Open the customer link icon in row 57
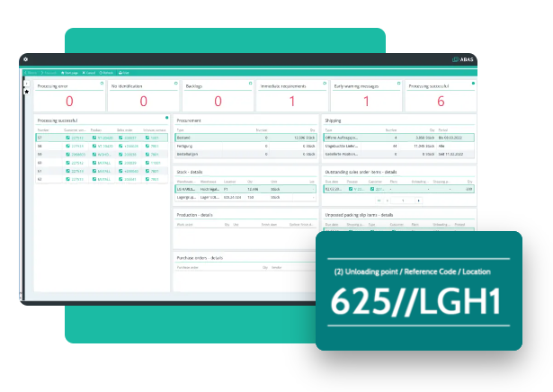This screenshot has width=553, height=392. pos(67,138)
